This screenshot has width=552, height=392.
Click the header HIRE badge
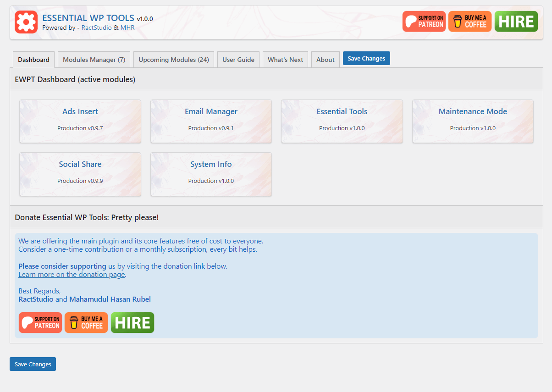pyautogui.click(x=516, y=22)
